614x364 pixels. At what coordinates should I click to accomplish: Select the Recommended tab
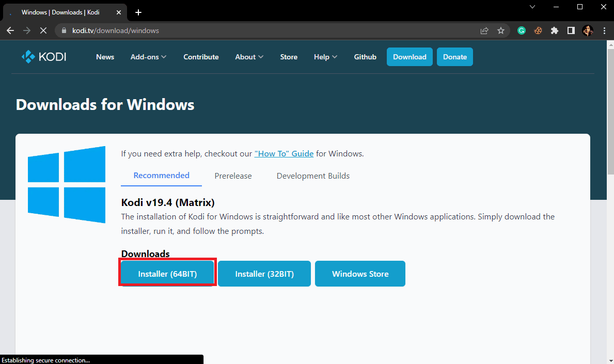[x=161, y=176]
